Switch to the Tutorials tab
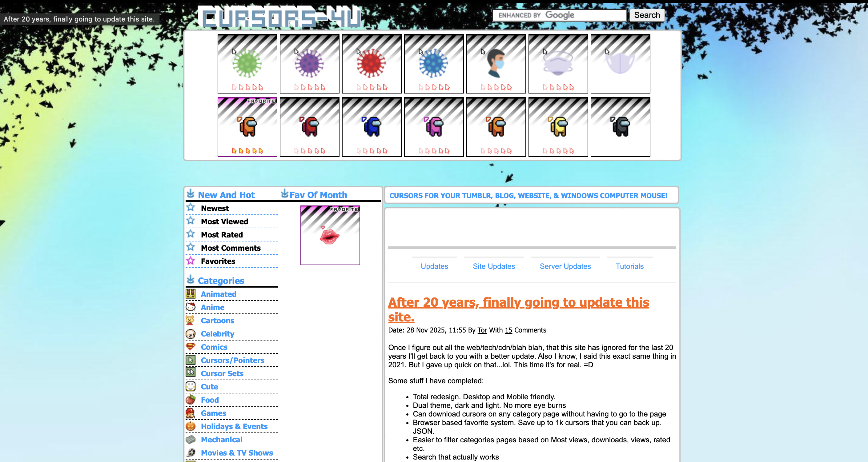 tap(629, 266)
